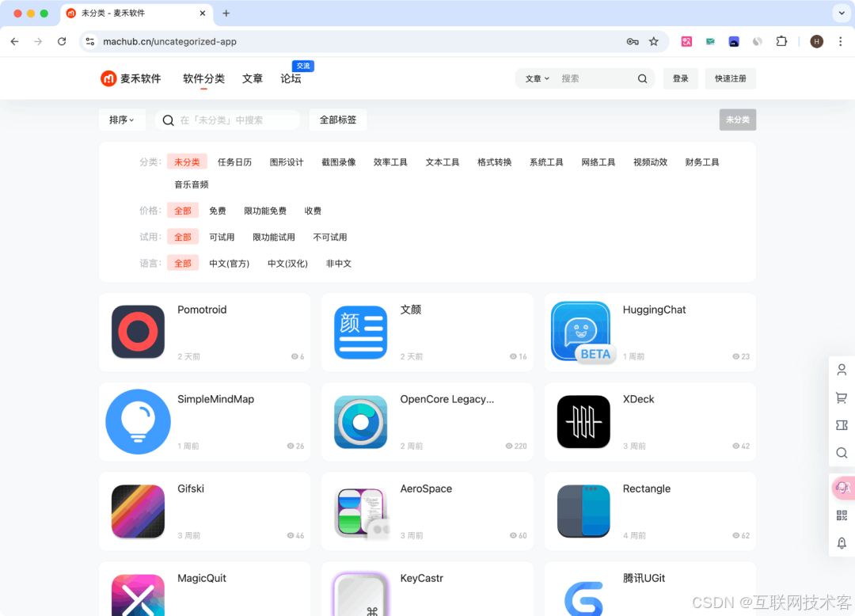Go back to previous page
The image size is (855, 616).
click(15, 41)
